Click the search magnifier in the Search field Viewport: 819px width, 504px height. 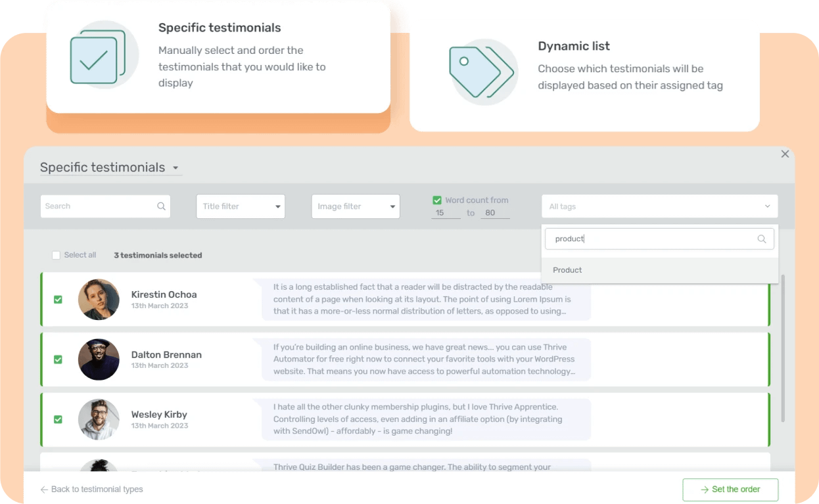tap(161, 206)
